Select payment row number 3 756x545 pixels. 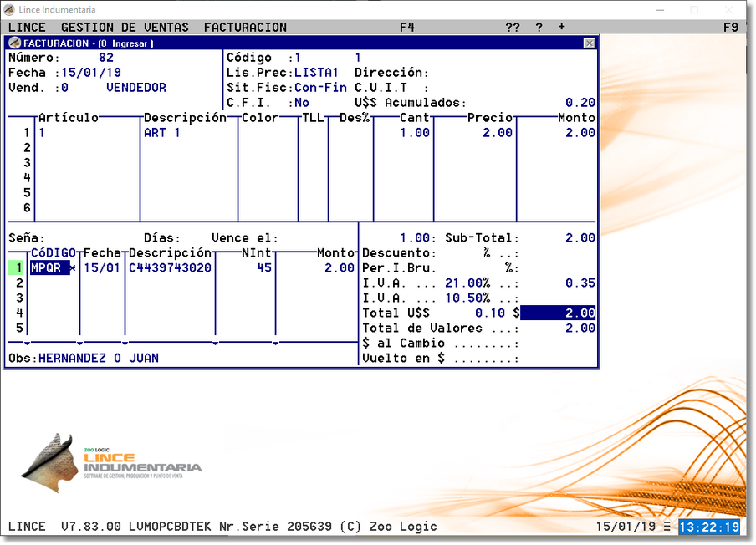[19, 298]
